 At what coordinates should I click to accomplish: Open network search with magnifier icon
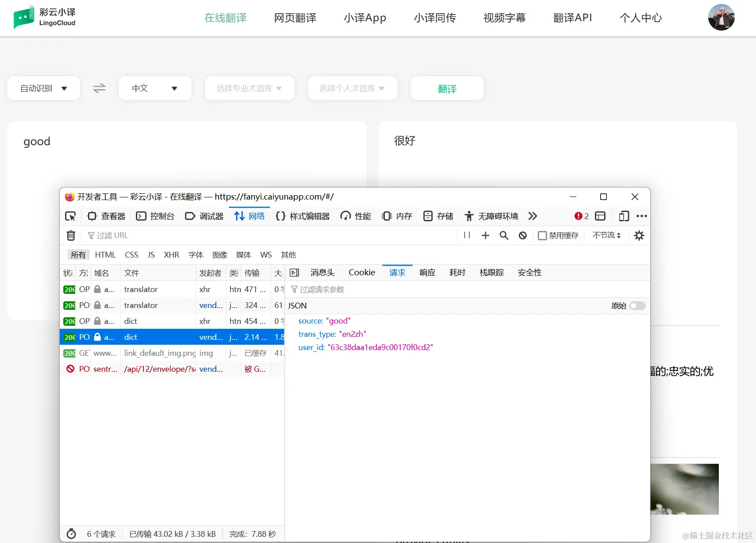click(504, 235)
